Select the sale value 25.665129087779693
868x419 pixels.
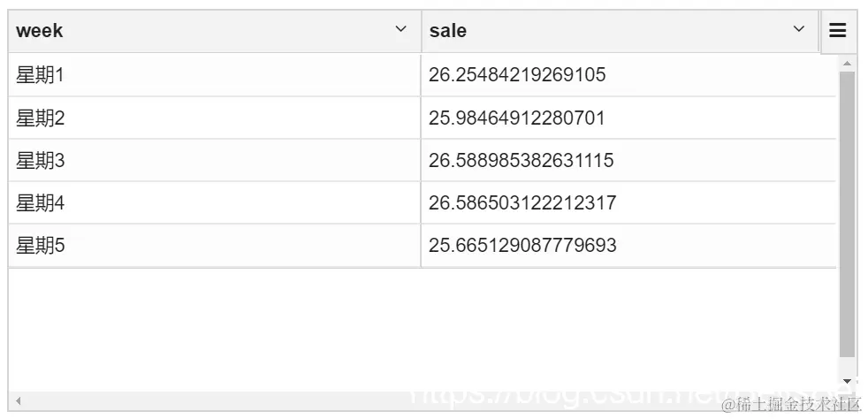point(628,245)
